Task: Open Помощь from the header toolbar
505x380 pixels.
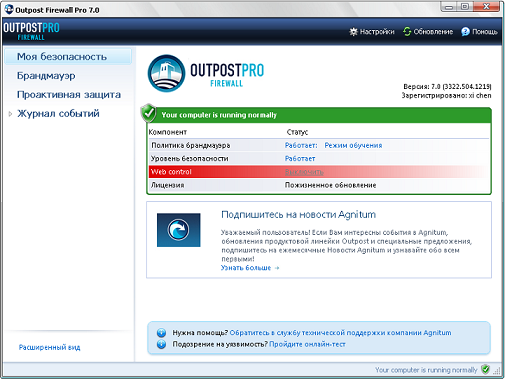Action: pyautogui.click(x=479, y=32)
